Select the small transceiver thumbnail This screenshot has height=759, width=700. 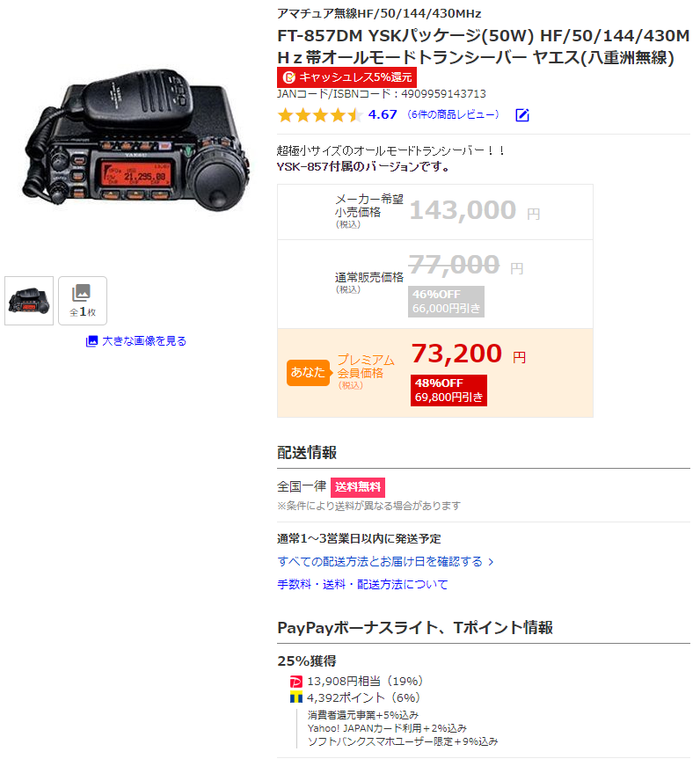click(x=29, y=301)
